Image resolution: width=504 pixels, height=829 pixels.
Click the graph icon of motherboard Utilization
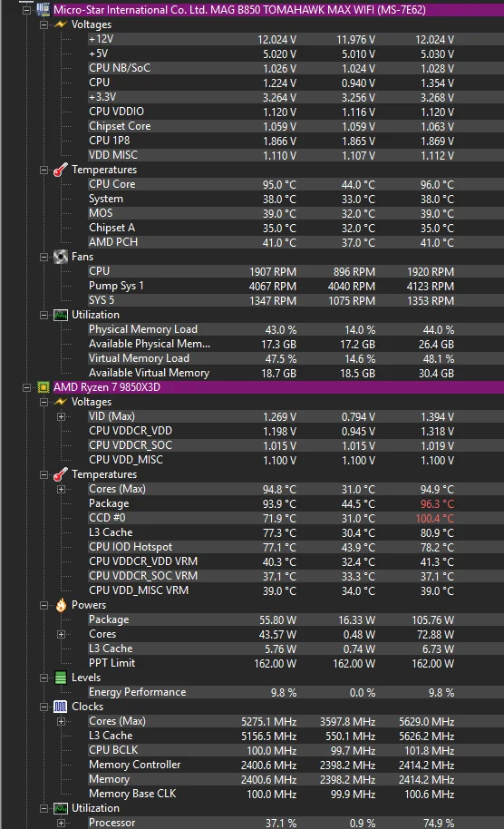point(61,315)
